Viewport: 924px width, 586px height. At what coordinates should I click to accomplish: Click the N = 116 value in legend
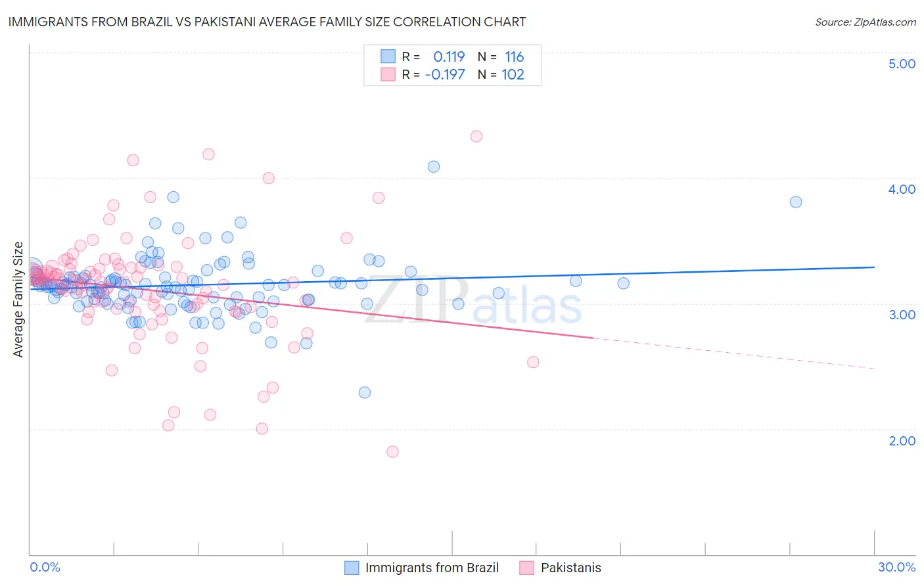(x=501, y=56)
